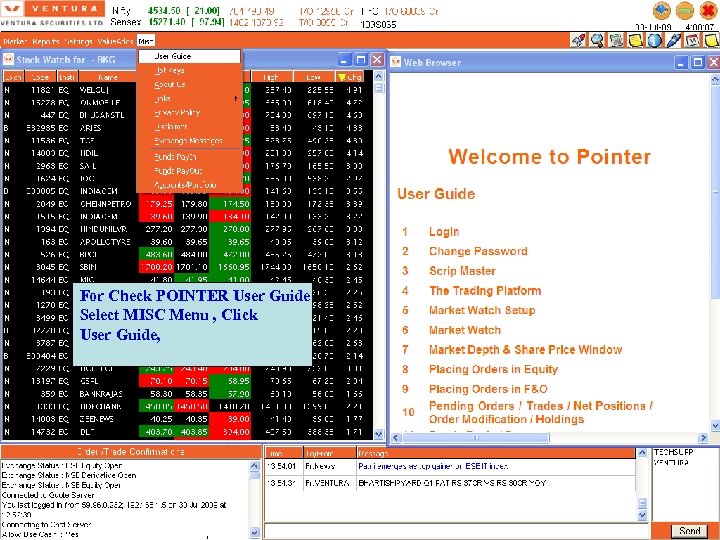Select User Guide in the Misc menu
This screenshot has width=720, height=540.
[x=190, y=56]
